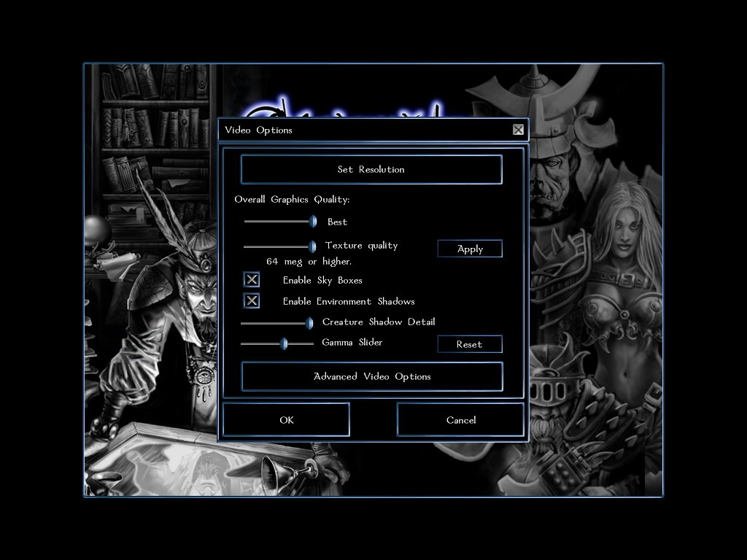
Task: Cancel the Video Options dialog
Action: [460, 420]
